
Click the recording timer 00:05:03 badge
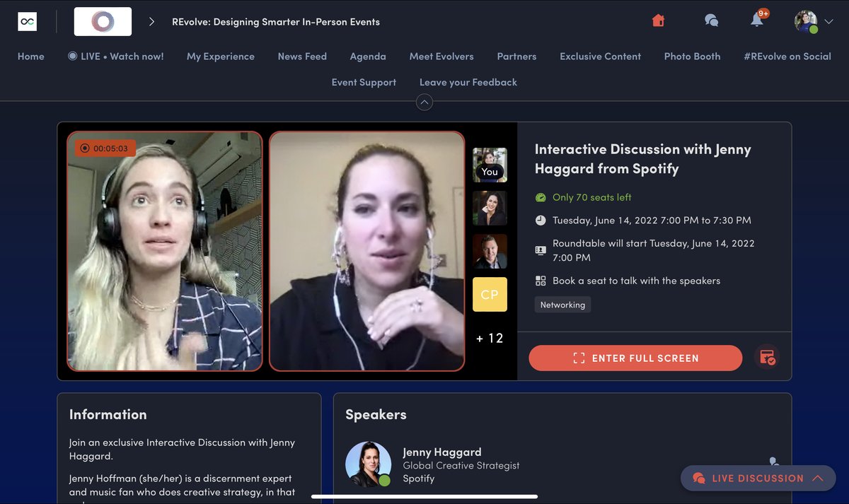105,148
